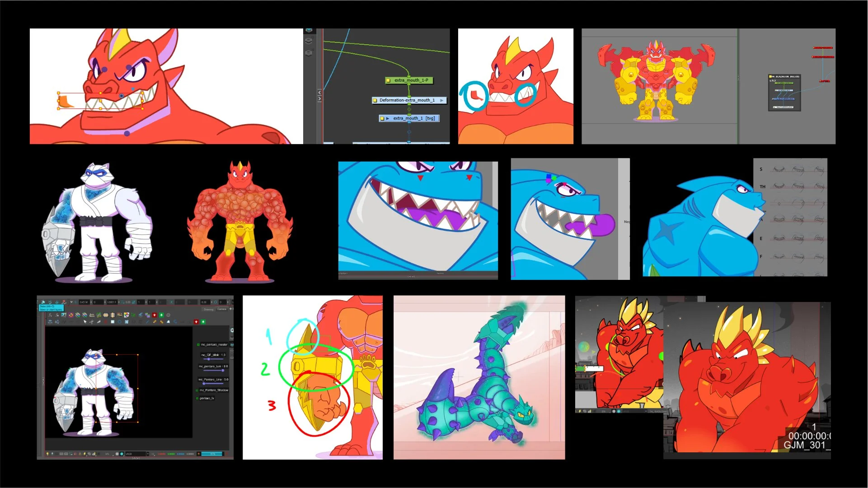868x488 pixels.
Task: Click the light bulb icon in status bar
Action: click(x=47, y=454)
